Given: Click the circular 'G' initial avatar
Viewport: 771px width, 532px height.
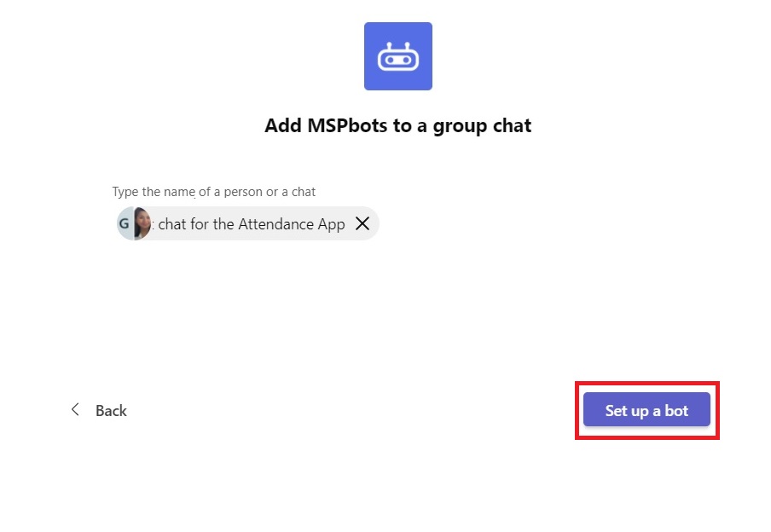Looking at the screenshot, I should pyautogui.click(x=126, y=223).
